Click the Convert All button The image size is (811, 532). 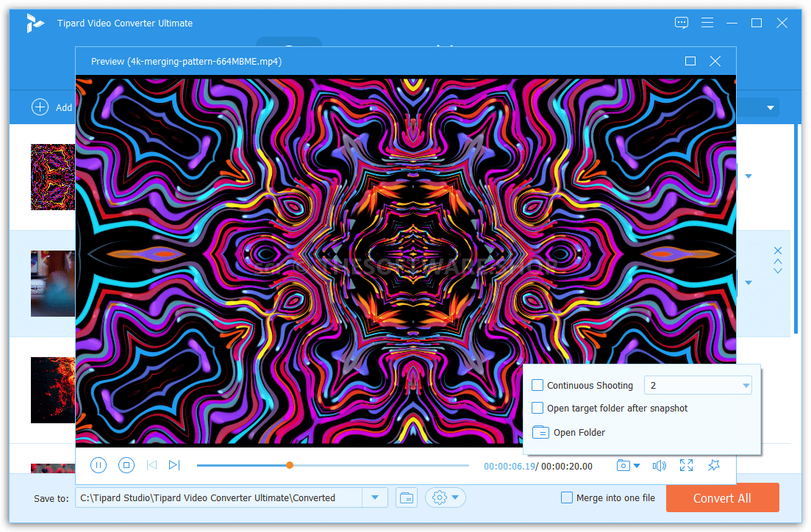coord(722,497)
